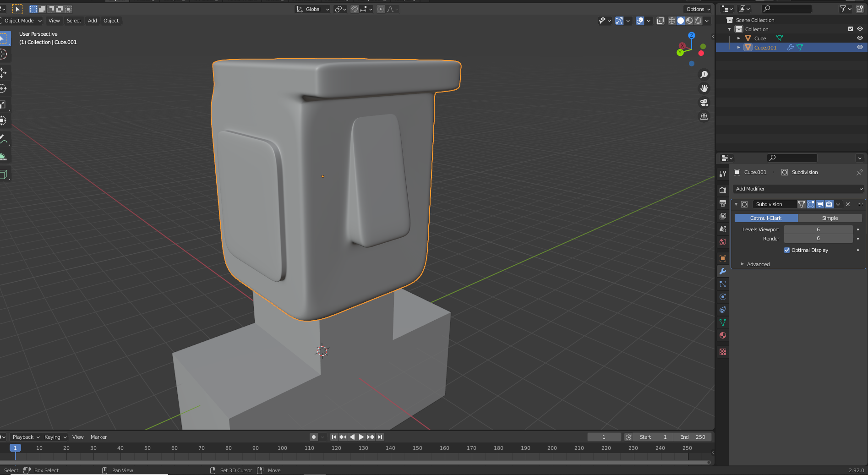This screenshot has height=475, width=868.
Task: Expand the Cube.001 tree row
Action: click(x=738, y=48)
